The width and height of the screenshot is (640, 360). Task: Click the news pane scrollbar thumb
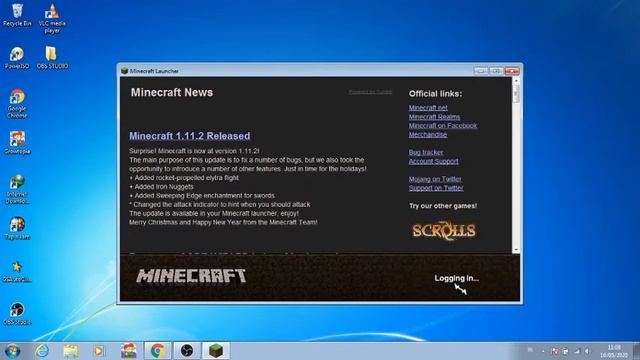[516, 94]
